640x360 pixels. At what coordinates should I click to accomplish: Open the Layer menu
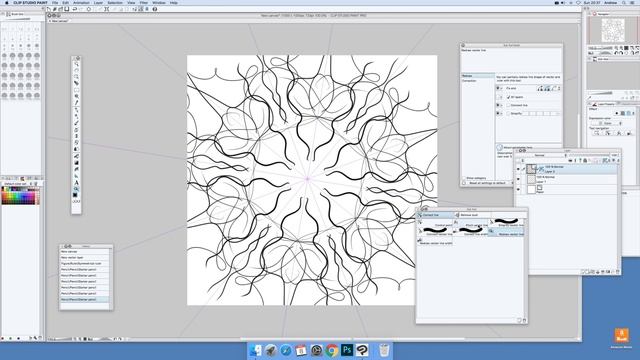pos(98,3)
